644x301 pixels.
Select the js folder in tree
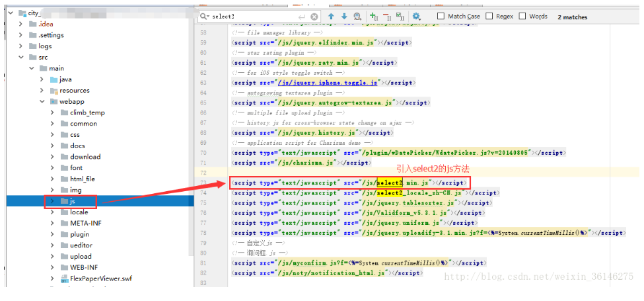[x=74, y=200]
